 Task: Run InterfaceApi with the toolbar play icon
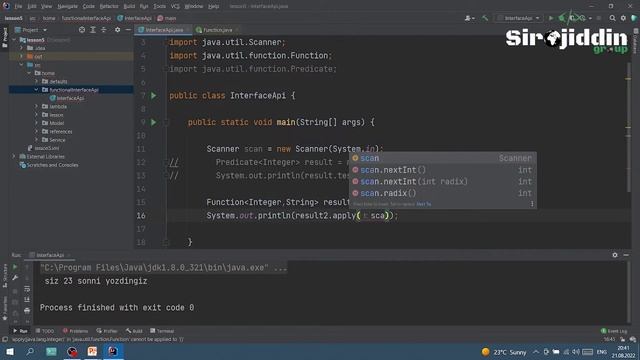point(551,18)
